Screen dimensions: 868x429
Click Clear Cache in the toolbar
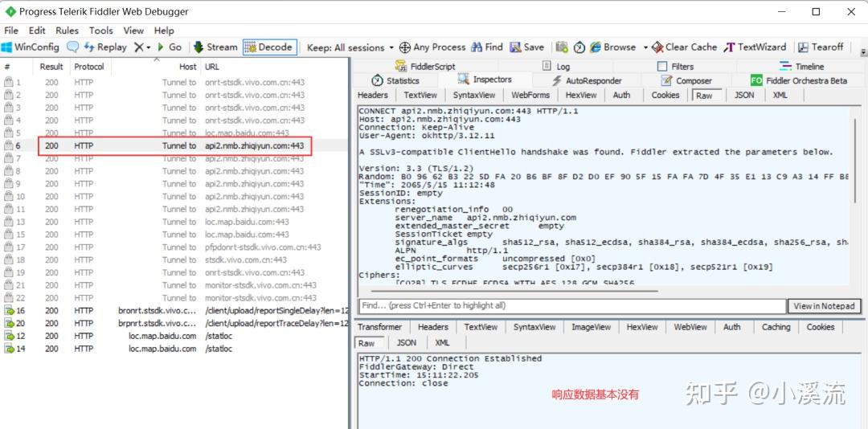coord(684,47)
